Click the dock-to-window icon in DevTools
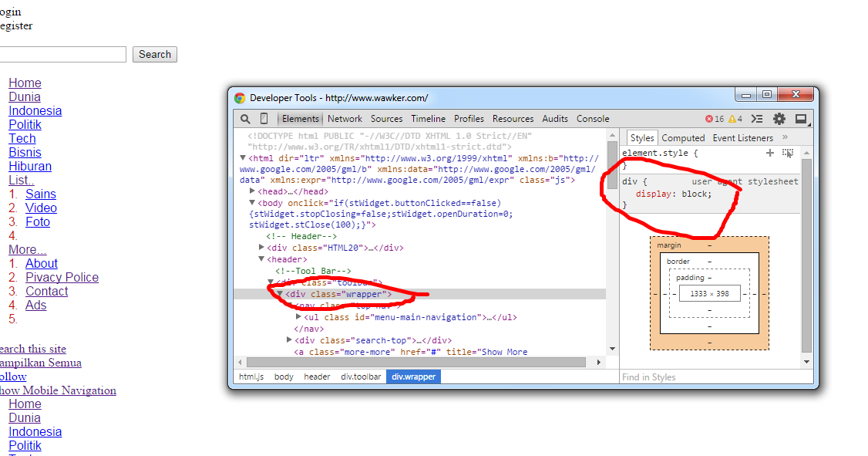The image size is (868, 456). (801, 119)
